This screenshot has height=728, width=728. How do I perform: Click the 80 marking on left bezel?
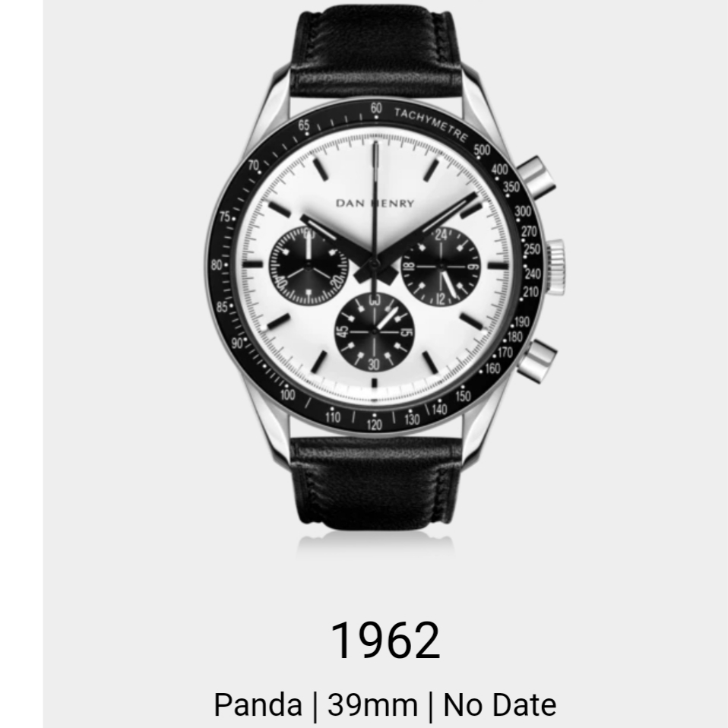[x=217, y=265]
